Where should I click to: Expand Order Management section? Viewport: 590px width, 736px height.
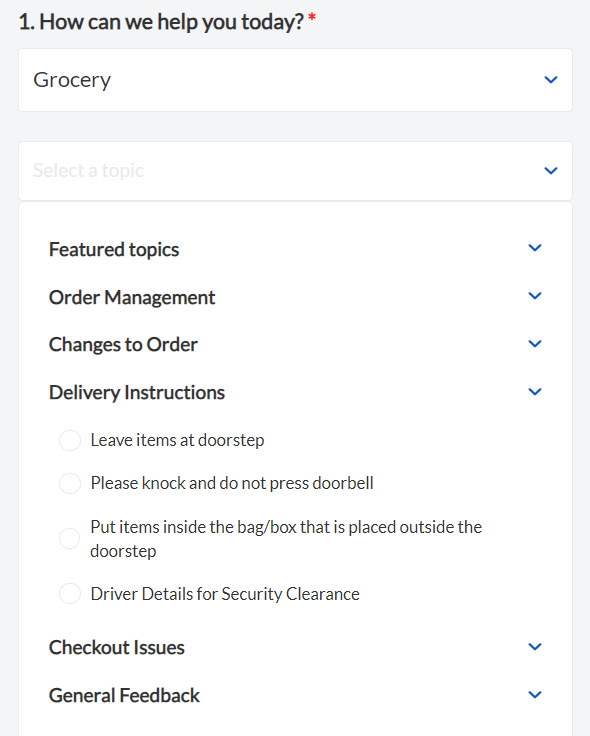tap(295, 297)
